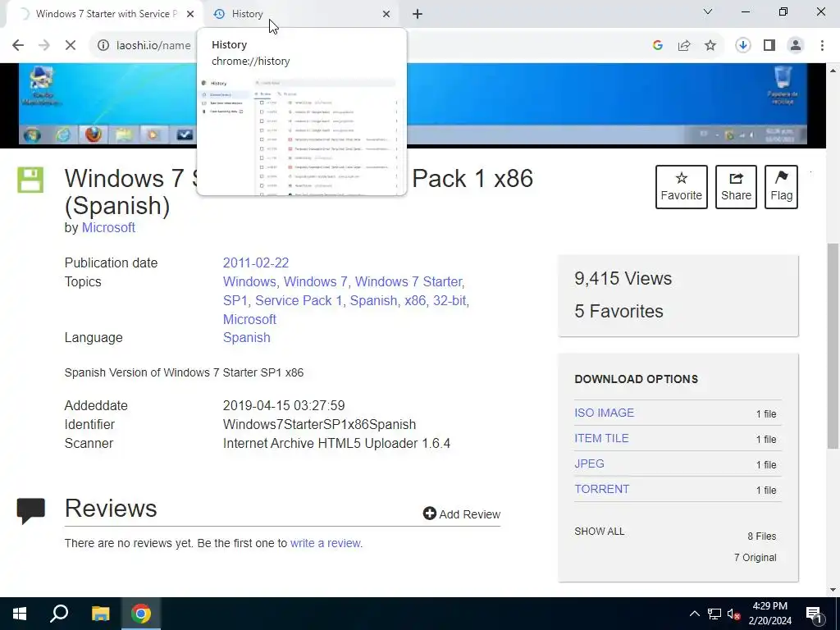
Task: Click the 5 Favorites text
Action: coord(619,311)
